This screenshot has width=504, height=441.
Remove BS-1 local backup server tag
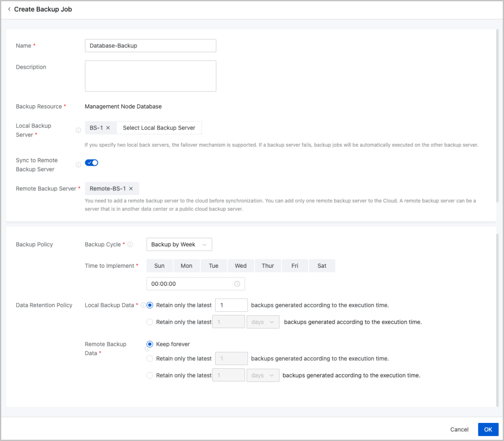108,128
